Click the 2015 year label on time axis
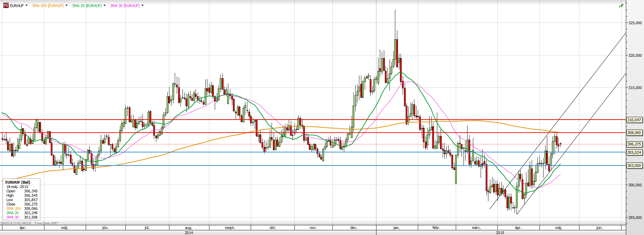This screenshot has height=235, width=644. [x=500, y=232]
